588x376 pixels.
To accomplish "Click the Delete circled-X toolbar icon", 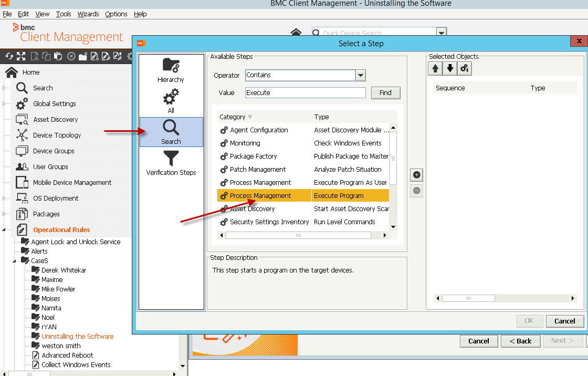I will pos(71,56).
